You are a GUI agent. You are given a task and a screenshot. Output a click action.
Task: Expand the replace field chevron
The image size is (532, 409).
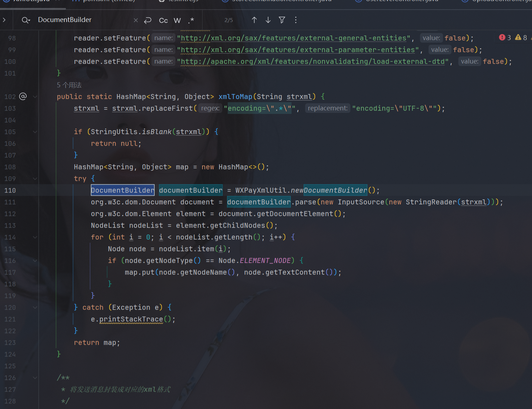pos(4,20)
